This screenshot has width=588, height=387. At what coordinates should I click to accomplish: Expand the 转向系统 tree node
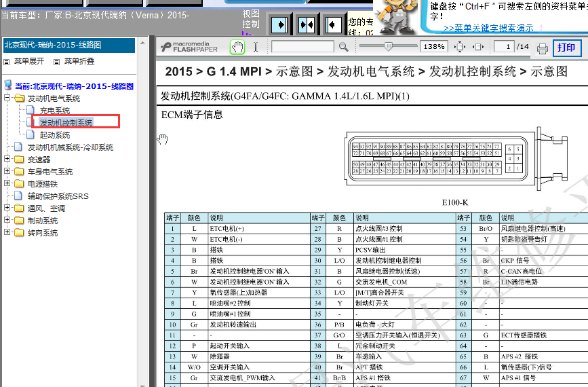click(x=7, y=232)
